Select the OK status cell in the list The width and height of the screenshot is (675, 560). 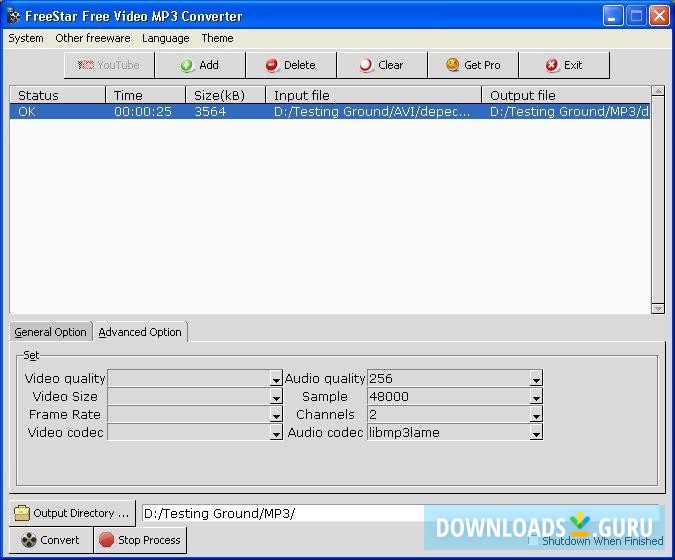(27, 112)
